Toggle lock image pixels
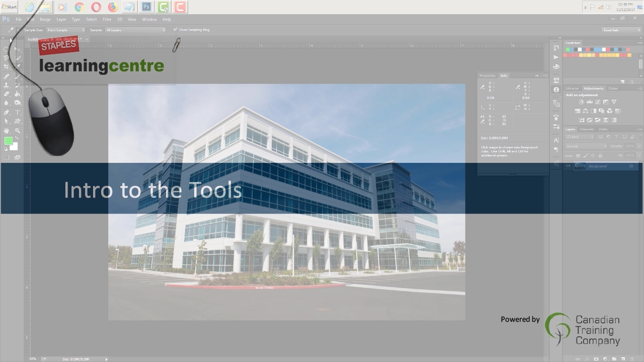Viewport: 644px width, 362px height. pos(586,155)
